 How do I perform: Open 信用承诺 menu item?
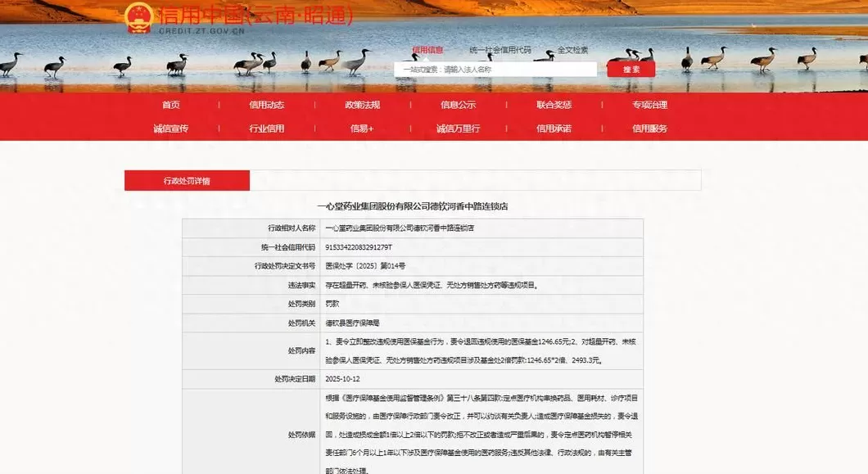pos(554,129)
